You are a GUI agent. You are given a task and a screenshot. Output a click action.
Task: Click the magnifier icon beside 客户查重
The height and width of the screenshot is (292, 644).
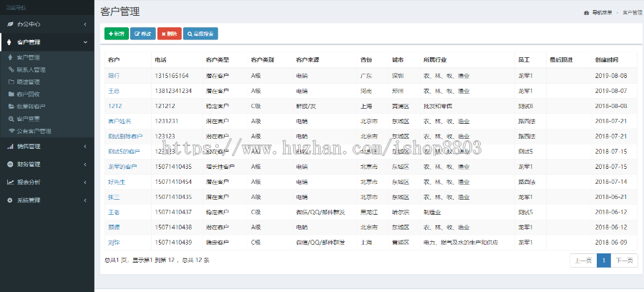coord(11,119)
